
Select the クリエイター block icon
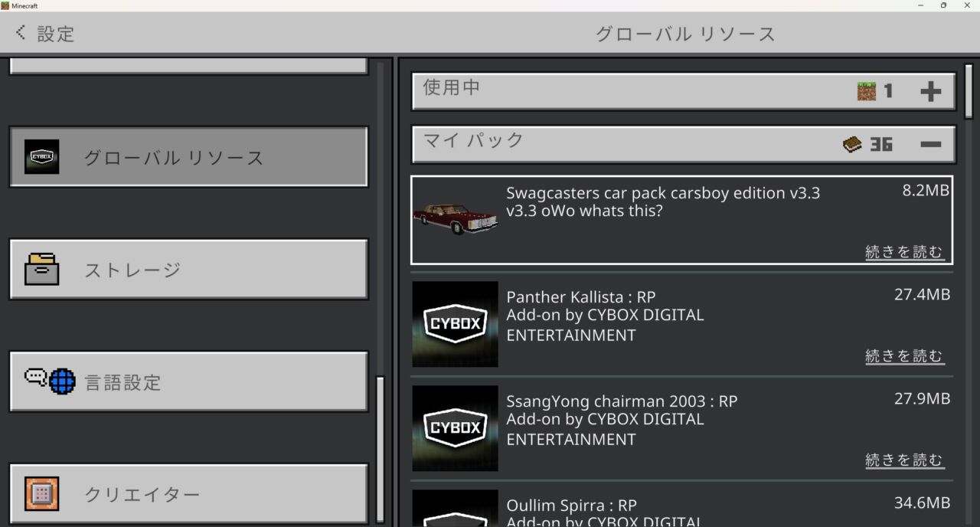click(42, 494)
